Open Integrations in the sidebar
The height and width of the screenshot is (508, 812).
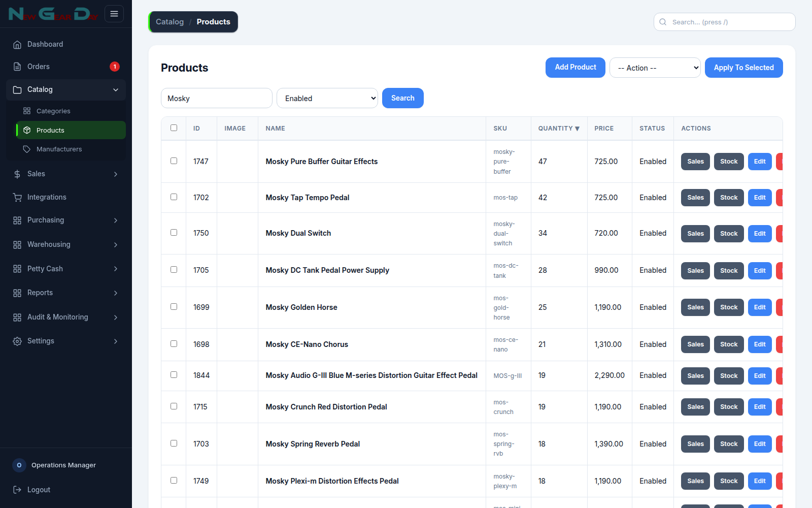(66, 197)
